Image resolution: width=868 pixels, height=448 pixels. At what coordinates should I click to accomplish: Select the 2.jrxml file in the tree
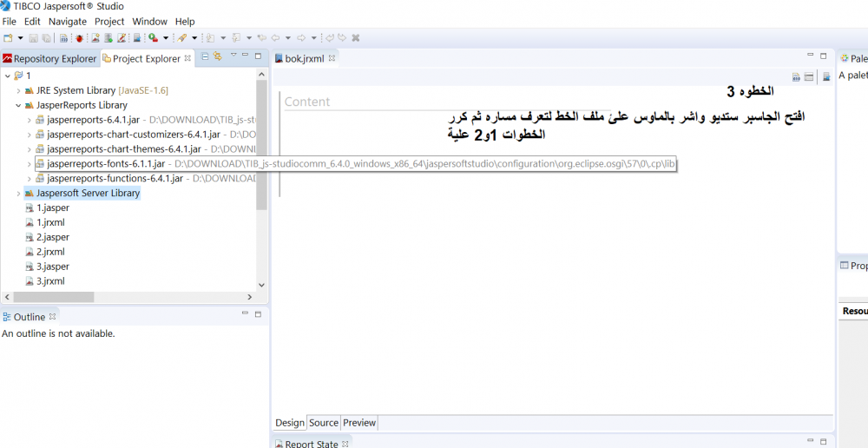point(50,252)
